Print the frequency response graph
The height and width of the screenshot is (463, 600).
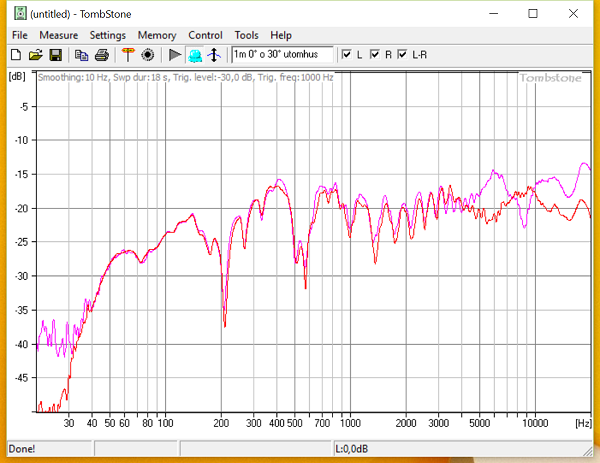(102, 55)
